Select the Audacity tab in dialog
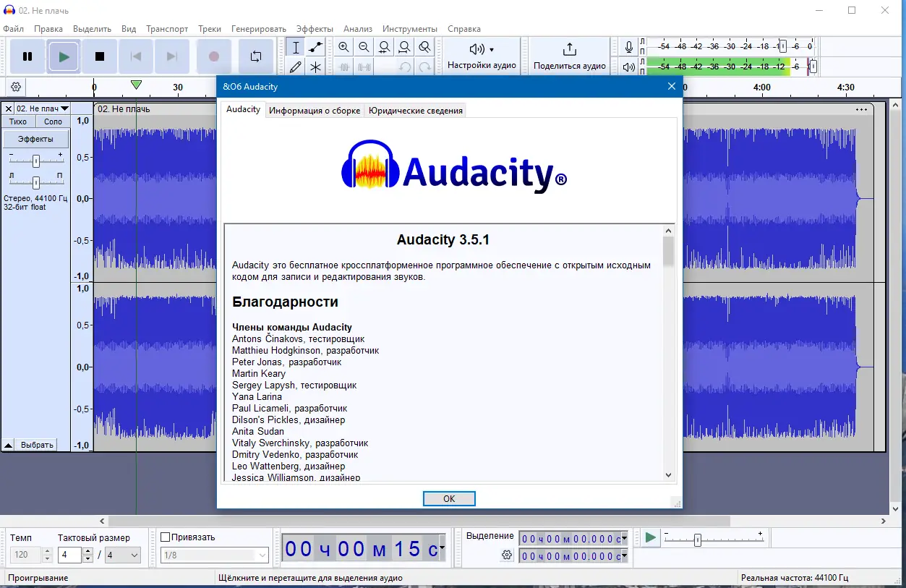Image resolution: width=906 pixels, height=588 pixels. (243, 110)
